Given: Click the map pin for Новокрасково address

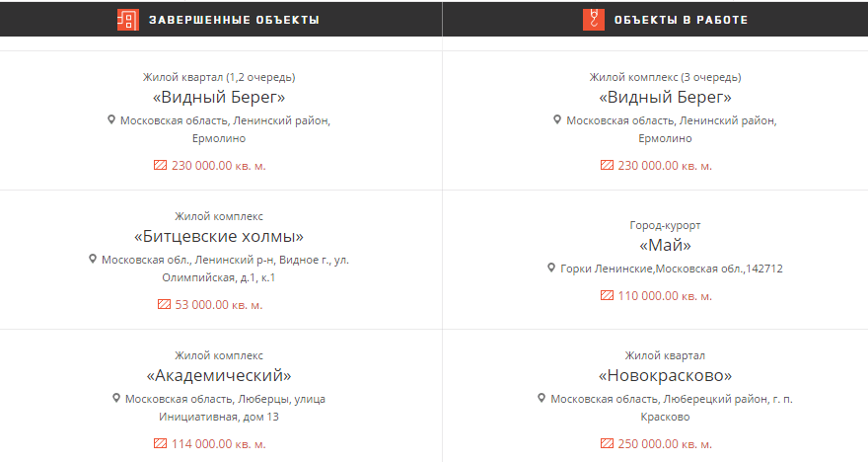Looking at the screenshot, I should tap(542, 398).
